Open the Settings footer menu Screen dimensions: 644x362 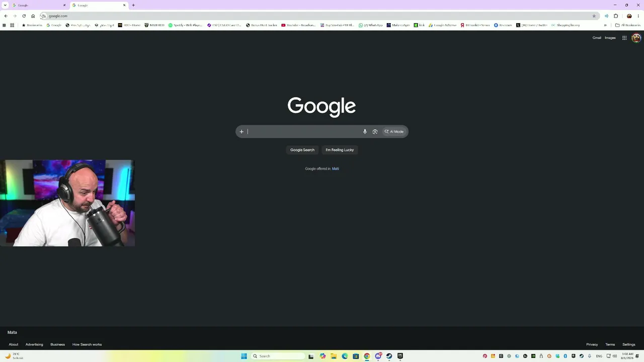629,344
